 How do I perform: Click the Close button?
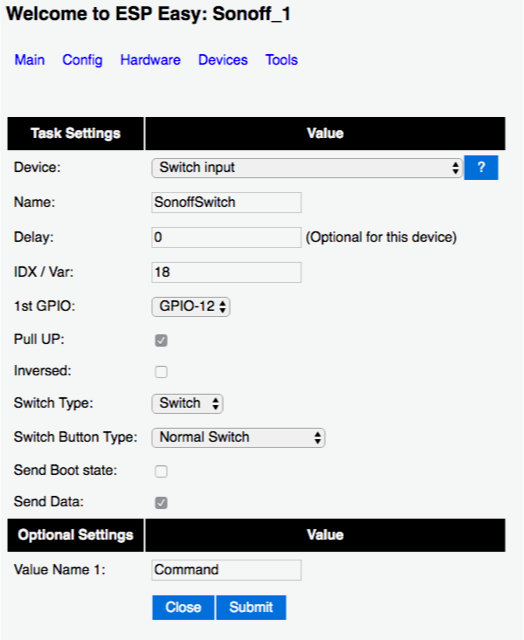[183, 607]
